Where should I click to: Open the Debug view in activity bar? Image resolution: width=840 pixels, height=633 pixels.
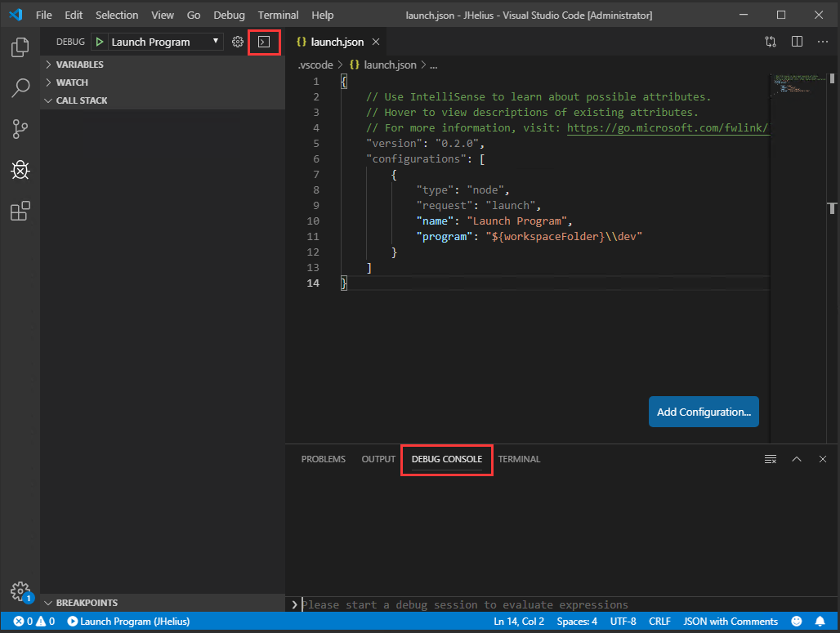[x=20, y=170]
